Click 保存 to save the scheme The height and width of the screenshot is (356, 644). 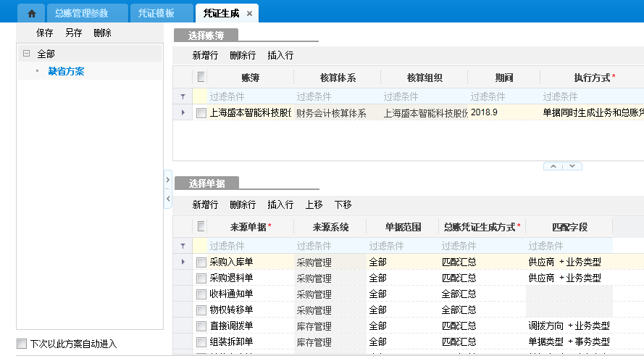pos(44,33)
